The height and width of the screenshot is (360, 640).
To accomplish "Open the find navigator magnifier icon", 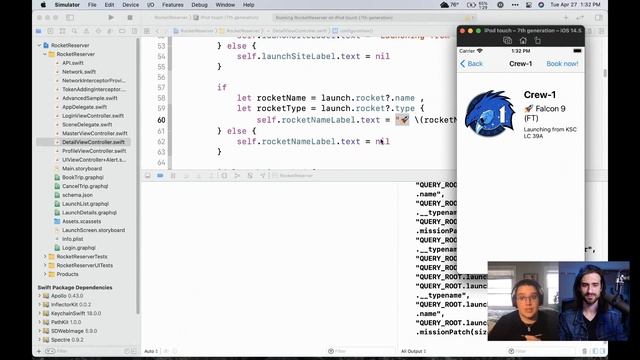I will [x=74, y=31].
